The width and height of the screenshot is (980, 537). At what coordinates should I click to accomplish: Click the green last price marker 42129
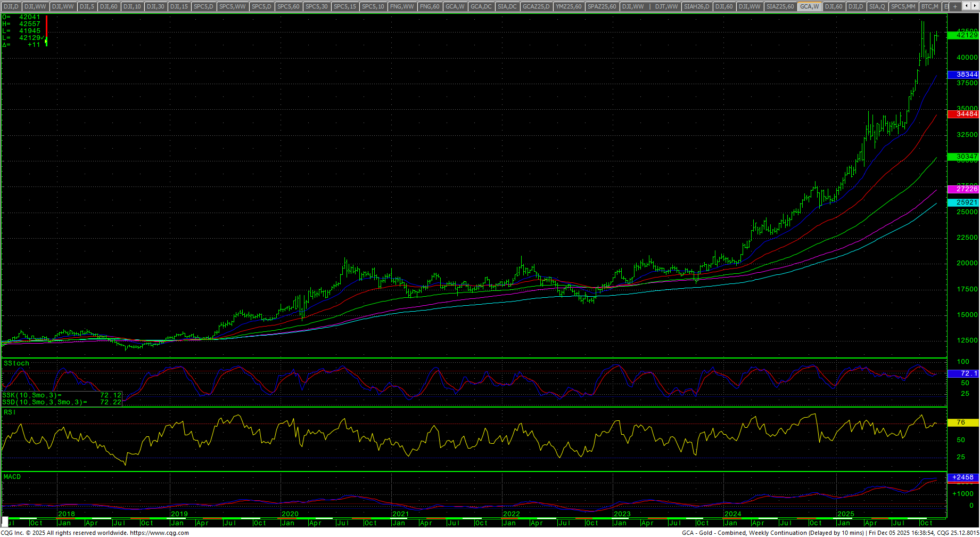(962, 35)
